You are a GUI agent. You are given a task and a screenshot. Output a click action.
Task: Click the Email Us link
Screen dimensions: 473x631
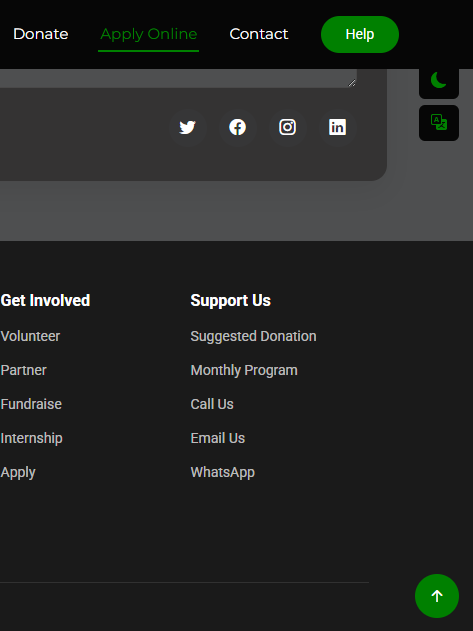[x=217, y=438]
